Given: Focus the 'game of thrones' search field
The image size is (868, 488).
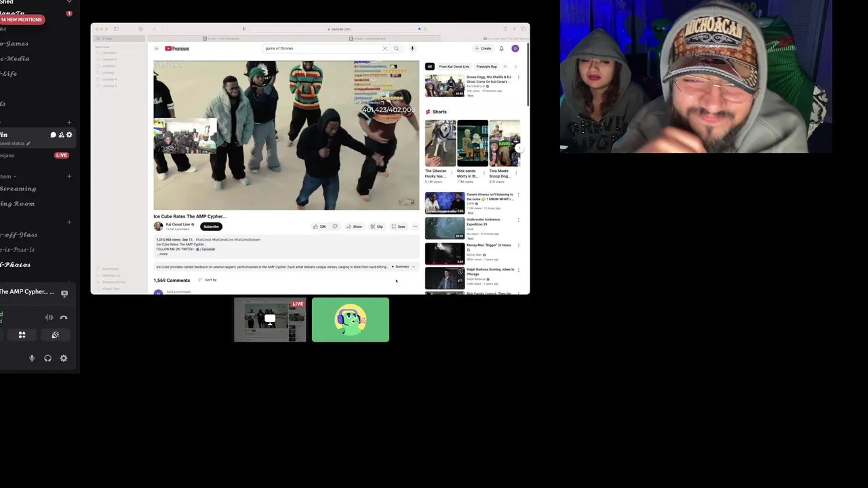Looking at the screenshot, I should [x=322, y=49].
